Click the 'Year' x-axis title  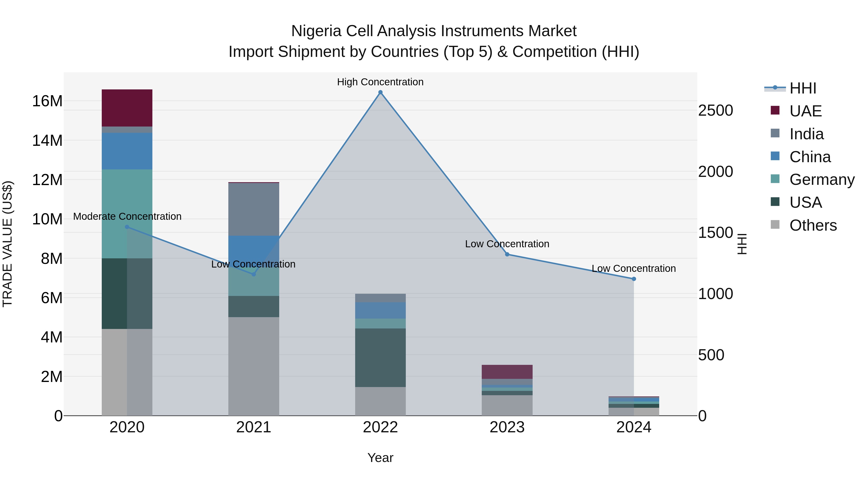[x=380, y=458]
